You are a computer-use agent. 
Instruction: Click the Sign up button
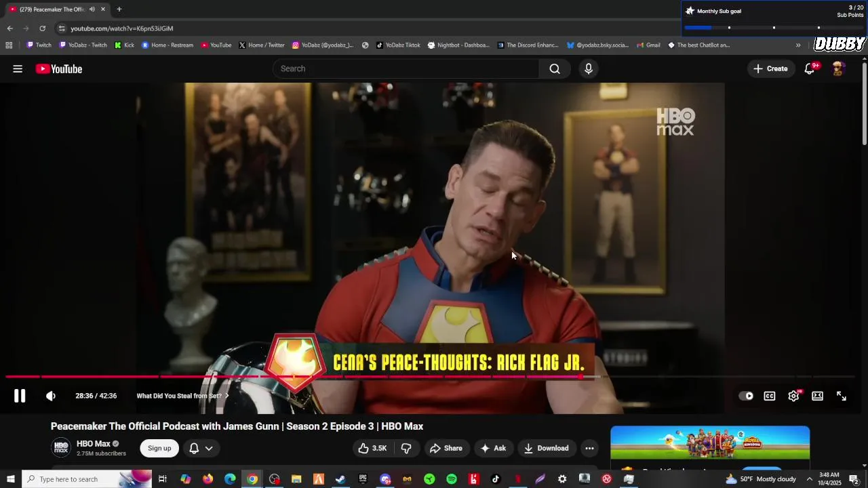(x=159, y=448)
